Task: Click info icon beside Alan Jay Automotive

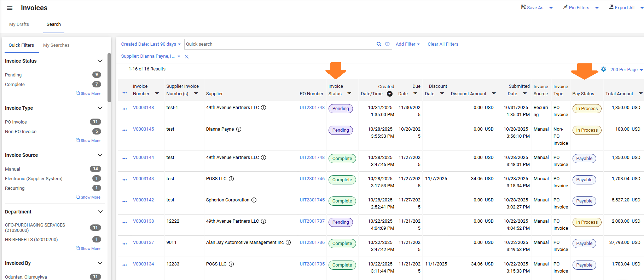Action: (x=288, y=242)
